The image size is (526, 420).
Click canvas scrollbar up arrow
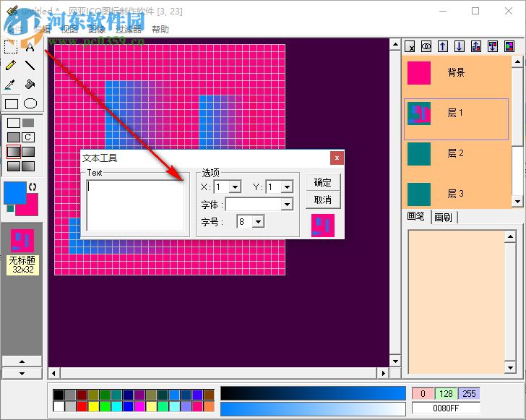(x=395, y=44)
